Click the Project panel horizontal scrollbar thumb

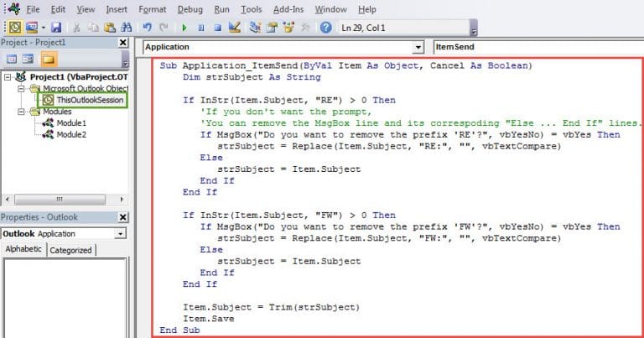click(60, 199)
